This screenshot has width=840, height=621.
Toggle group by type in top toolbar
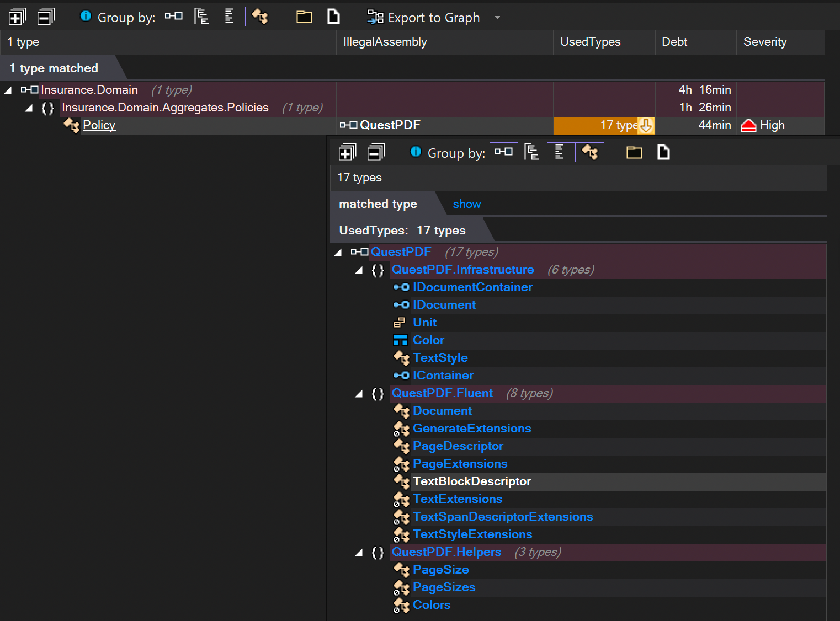259,17
